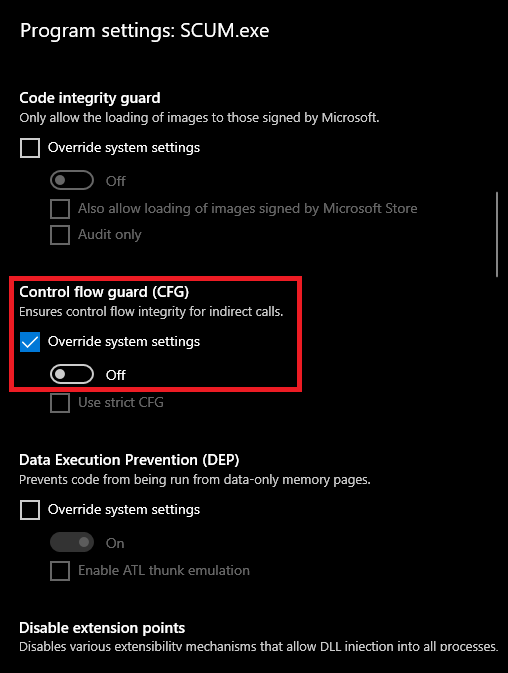
Task: Click the Program settings: SCUM.exe title
Action: (145, 31)
